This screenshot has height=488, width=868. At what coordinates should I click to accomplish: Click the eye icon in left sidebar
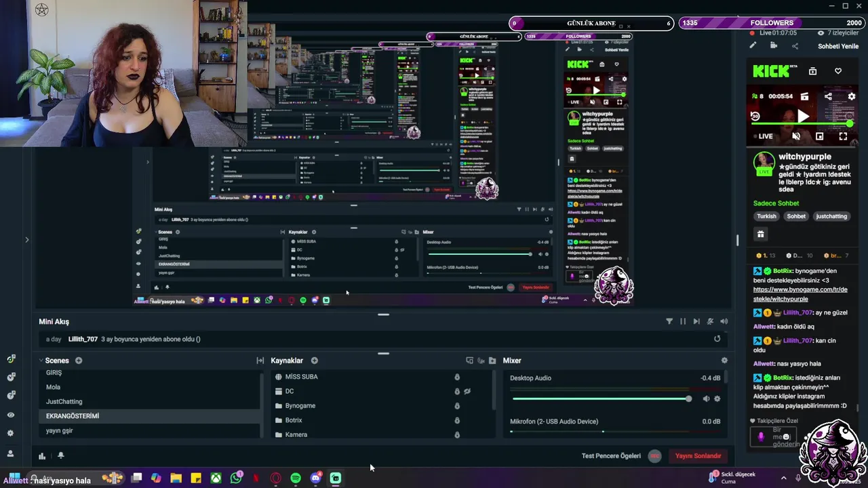coord(10,415)
